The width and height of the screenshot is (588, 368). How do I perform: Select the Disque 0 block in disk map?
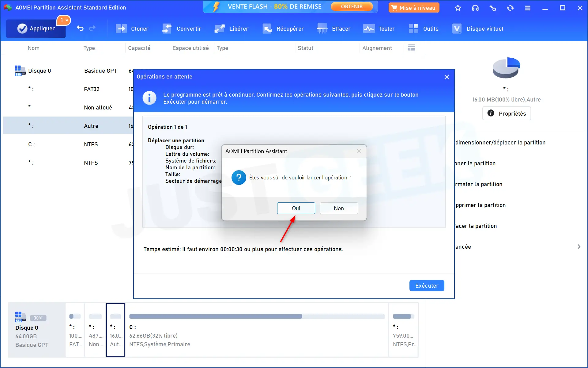[37, 330]
